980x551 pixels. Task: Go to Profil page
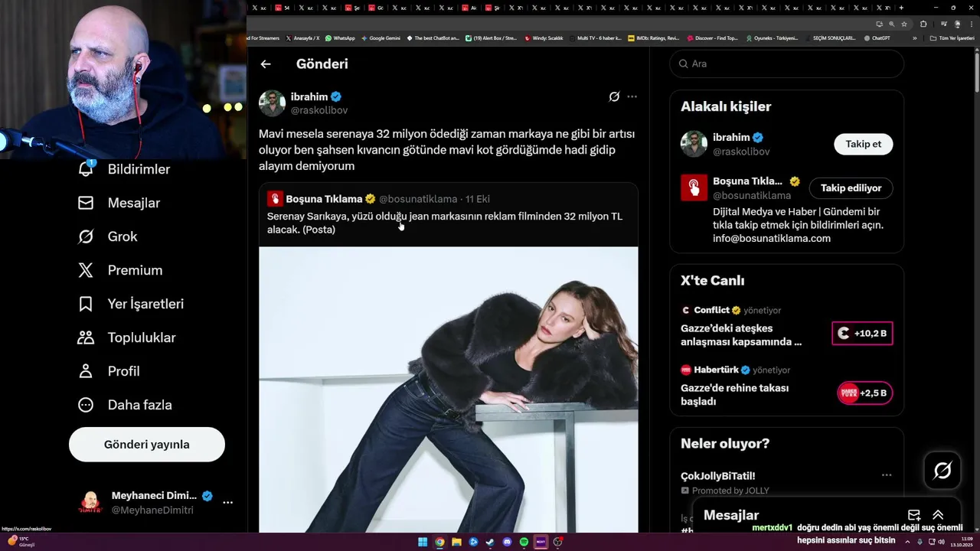click(108, 371)
